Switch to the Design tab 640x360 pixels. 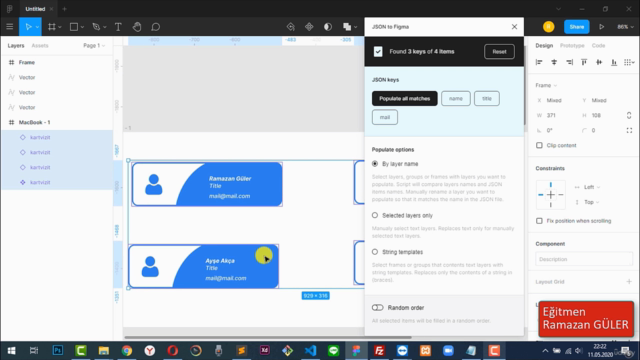coord(544,46)
